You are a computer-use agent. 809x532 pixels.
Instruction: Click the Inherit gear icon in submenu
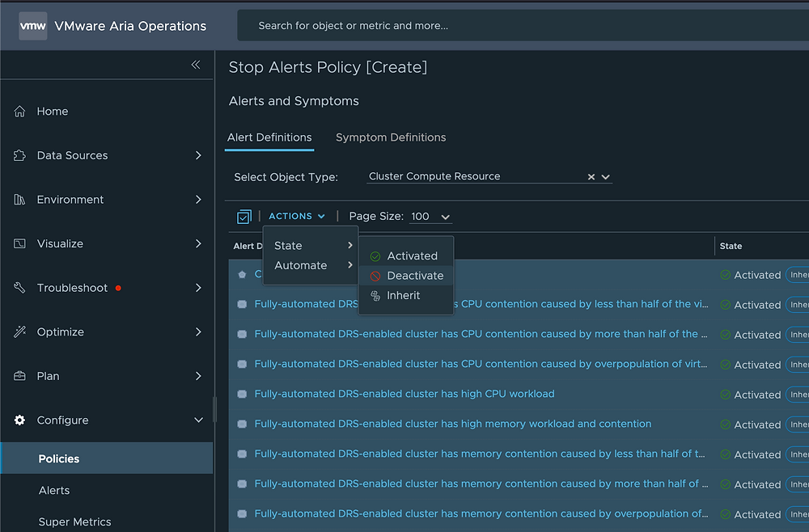(x=375, y=296)
